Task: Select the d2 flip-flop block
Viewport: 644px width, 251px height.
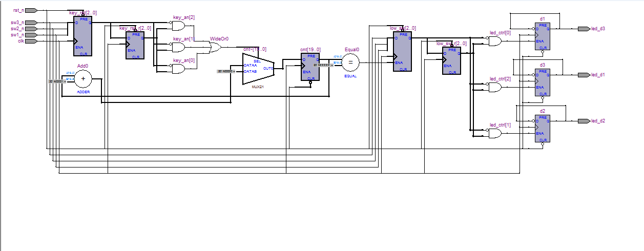Action: click(543, 128)
